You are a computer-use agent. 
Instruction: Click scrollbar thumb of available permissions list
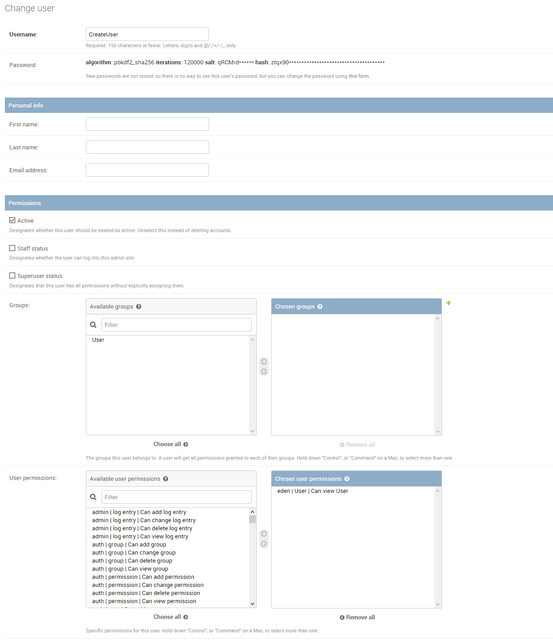tap(253, 519)
